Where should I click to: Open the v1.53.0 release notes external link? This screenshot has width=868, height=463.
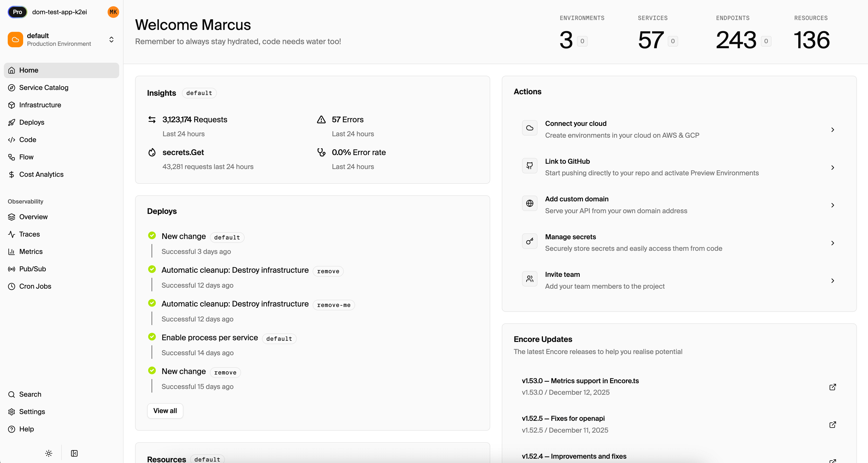point(833,387)
